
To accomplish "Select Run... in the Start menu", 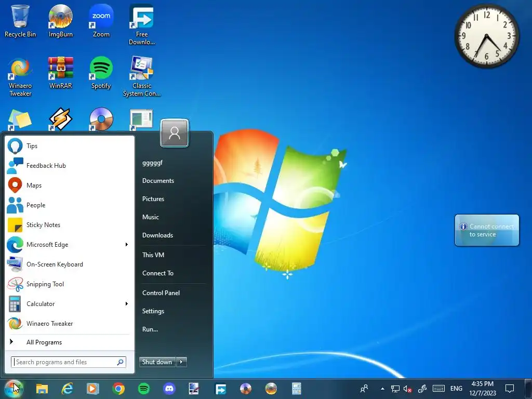I will (x=150, y=329).
